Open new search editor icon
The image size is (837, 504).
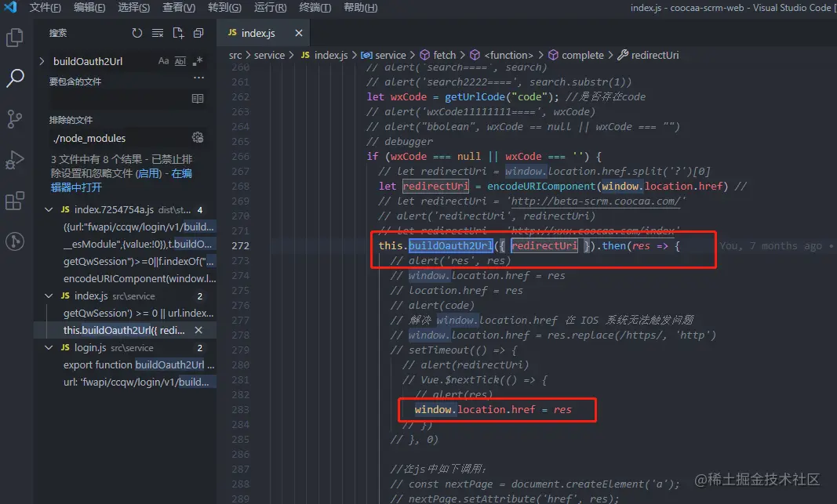(x=178, y=33)
